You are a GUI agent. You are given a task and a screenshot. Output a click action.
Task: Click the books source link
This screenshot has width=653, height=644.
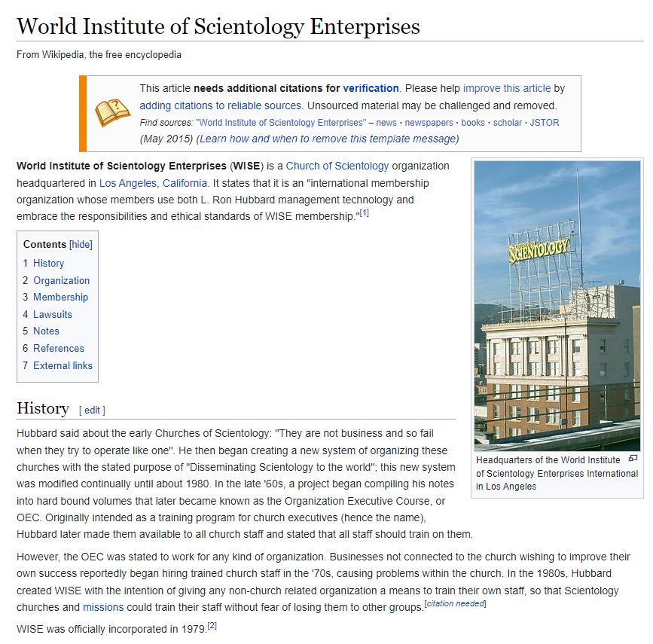point(473,123)
